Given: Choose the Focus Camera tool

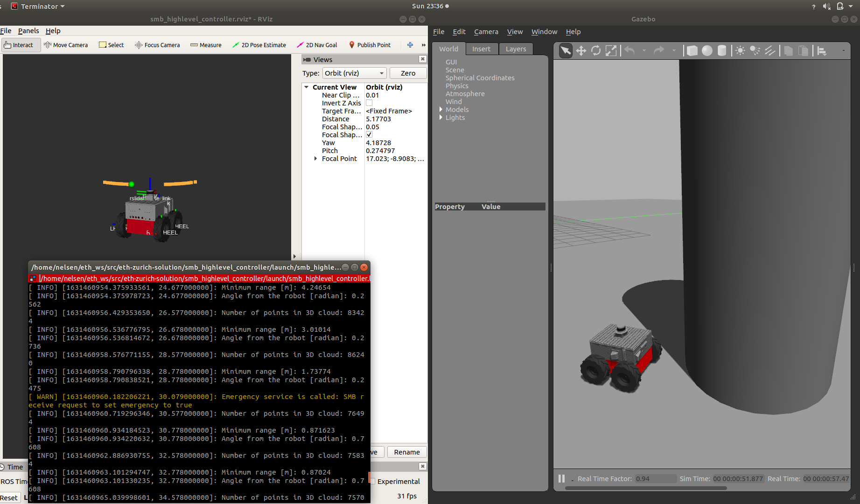Looking at the screenshot, I should [158, 45].
